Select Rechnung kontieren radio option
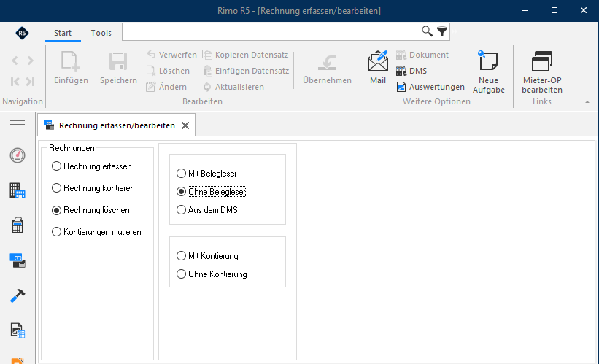This screenshot has height=364, width=599. (93, 188)
